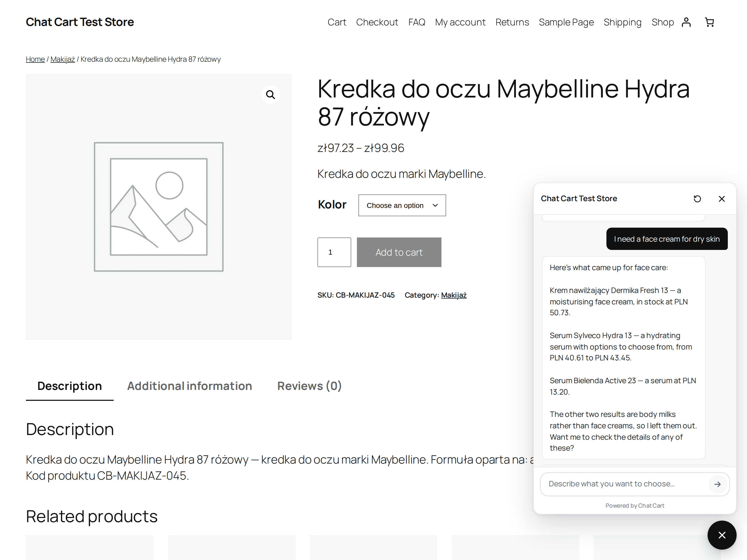
Task: Open the account icon in header
Action: [x=686, y=22]
